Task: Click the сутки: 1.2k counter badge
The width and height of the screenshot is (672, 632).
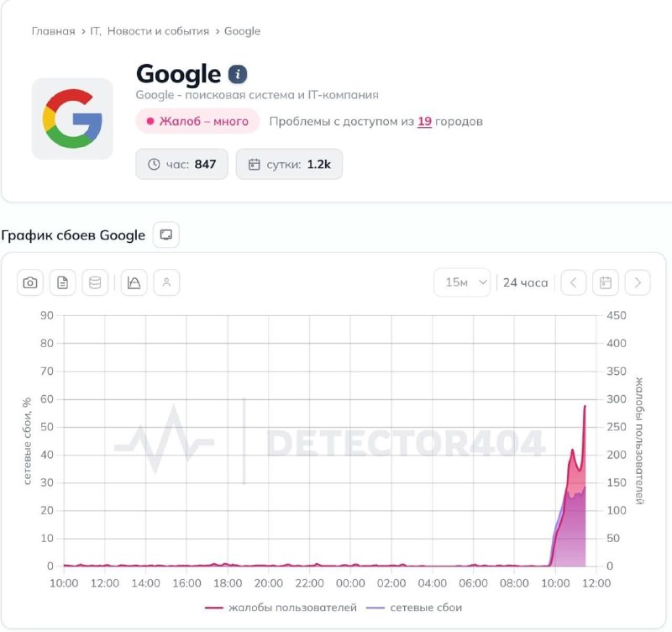Action: (289, 164)
